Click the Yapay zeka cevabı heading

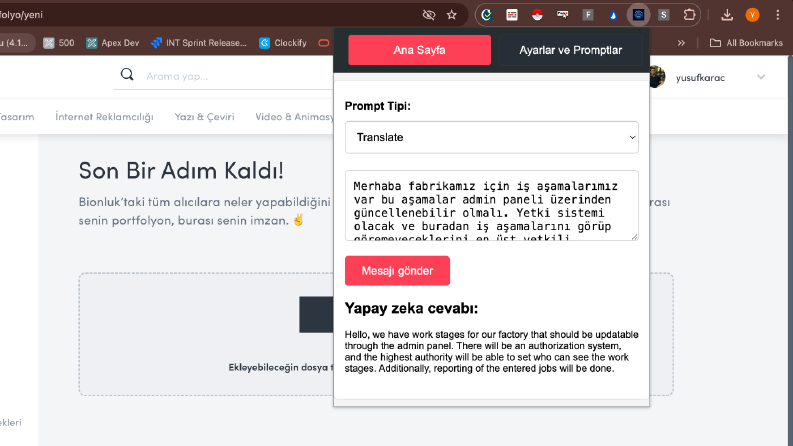411,308
